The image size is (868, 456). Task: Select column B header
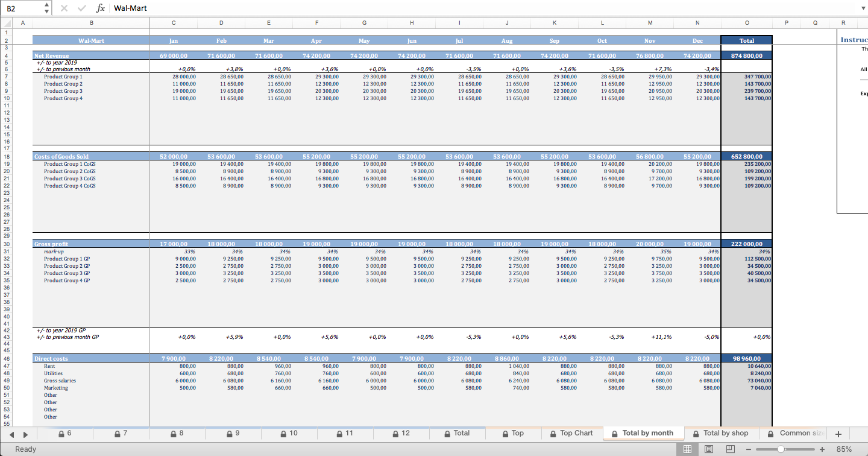(91, 23)
